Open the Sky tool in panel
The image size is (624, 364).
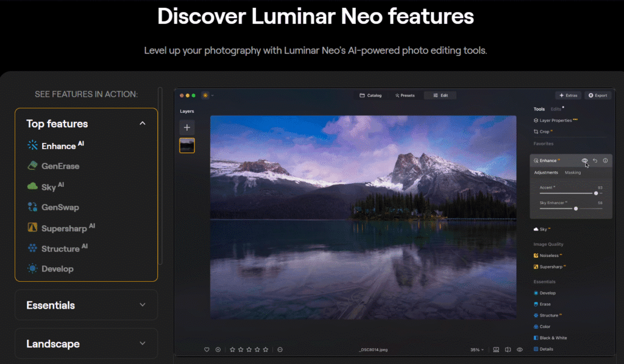point(542,229)
